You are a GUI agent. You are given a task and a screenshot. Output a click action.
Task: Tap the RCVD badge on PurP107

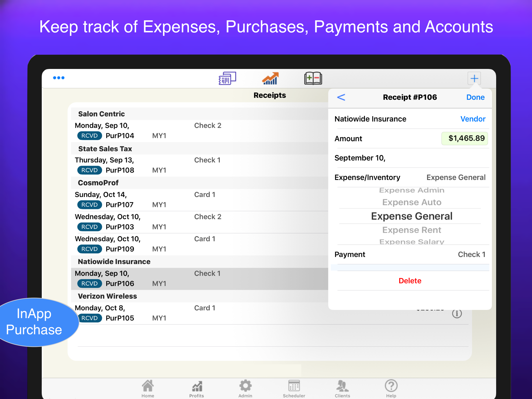(x=89, y=205)
